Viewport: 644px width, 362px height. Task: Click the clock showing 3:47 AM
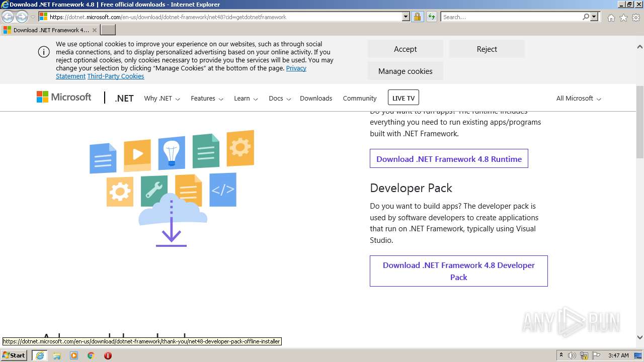tap(618, 355)
